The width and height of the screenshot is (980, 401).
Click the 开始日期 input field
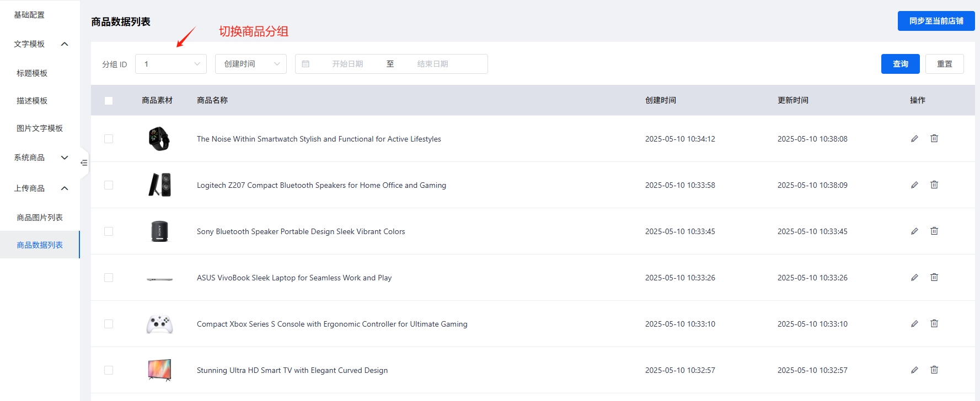tap(347, 64)
